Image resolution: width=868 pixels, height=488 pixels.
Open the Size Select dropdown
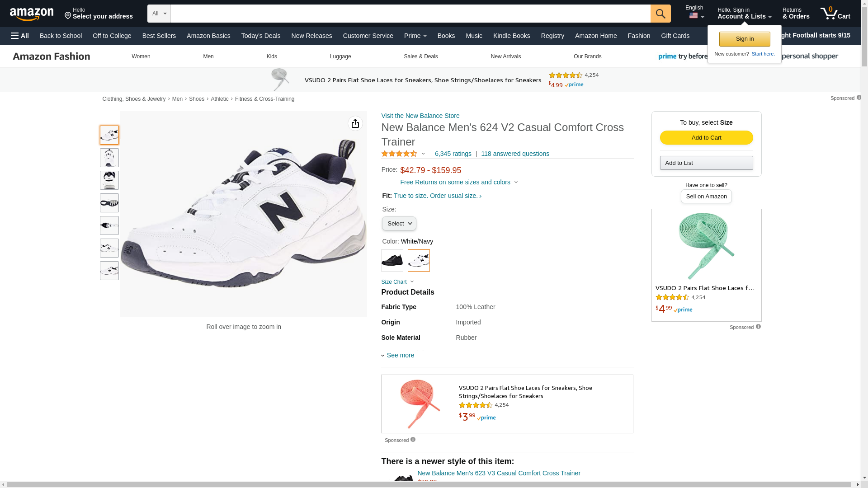(x=399, y=224)
